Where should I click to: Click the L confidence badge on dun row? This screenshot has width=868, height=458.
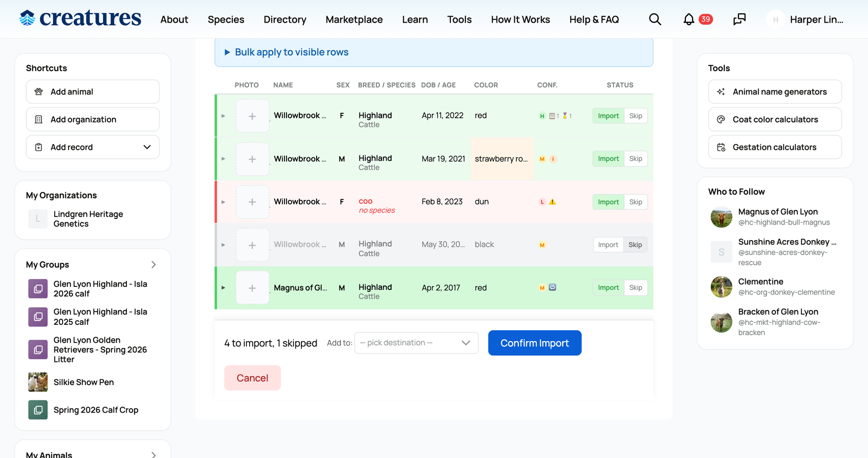click(542, 202)
